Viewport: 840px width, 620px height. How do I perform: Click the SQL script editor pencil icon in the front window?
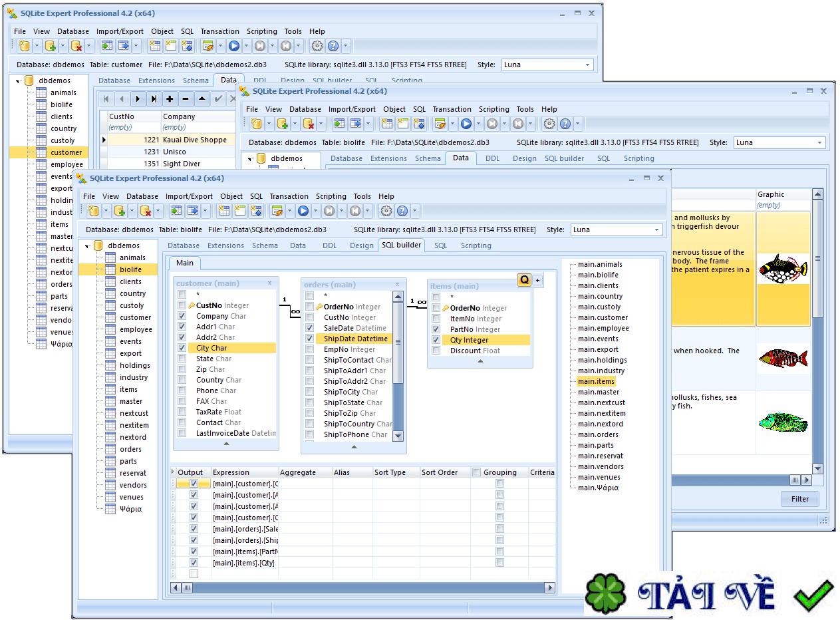click(x=277, y=211)
